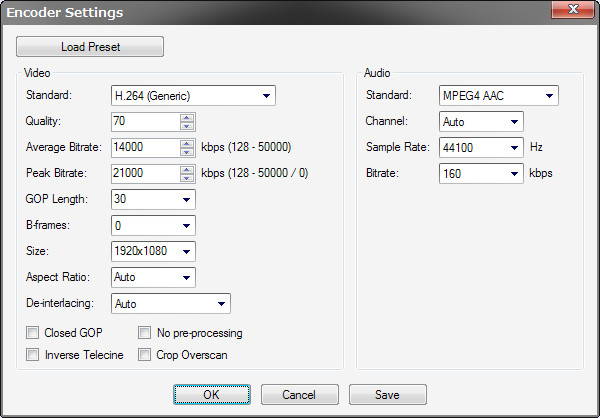Open the Size 1920x1080 dropdown
Screen dimensions: 600x418
click(153, 251)
